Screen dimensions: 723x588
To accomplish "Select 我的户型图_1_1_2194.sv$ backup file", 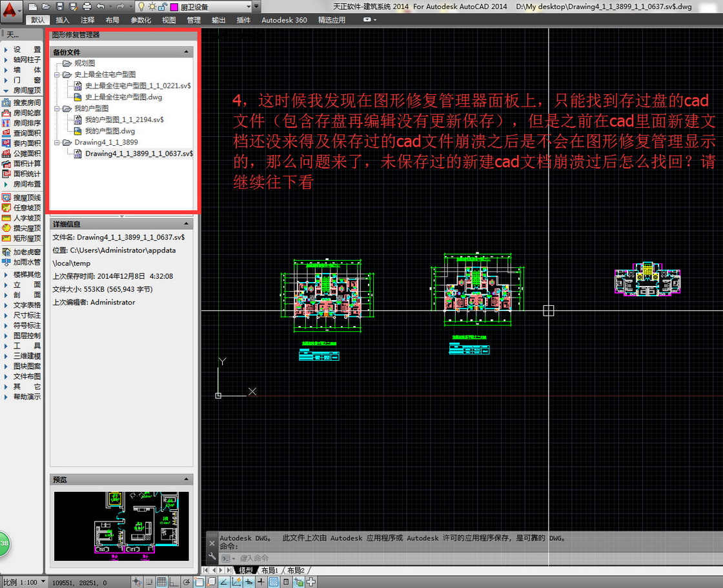I will pos(124,119).
